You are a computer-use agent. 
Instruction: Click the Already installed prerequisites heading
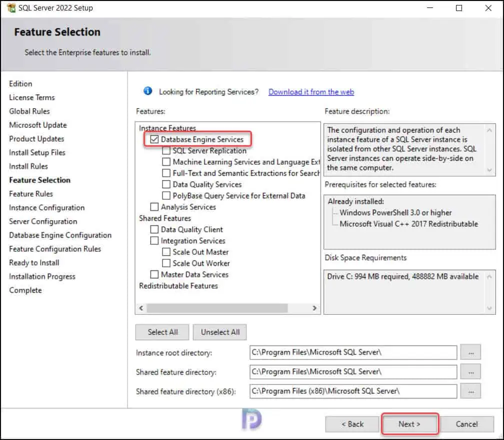click(x=356, y=202)
